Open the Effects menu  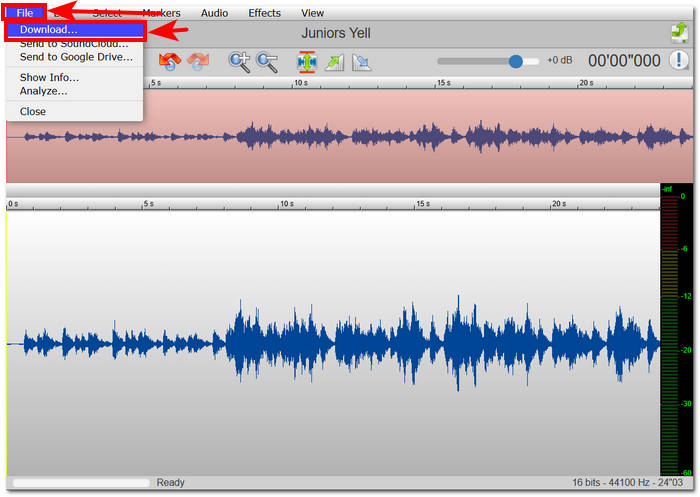pos(264,13)
